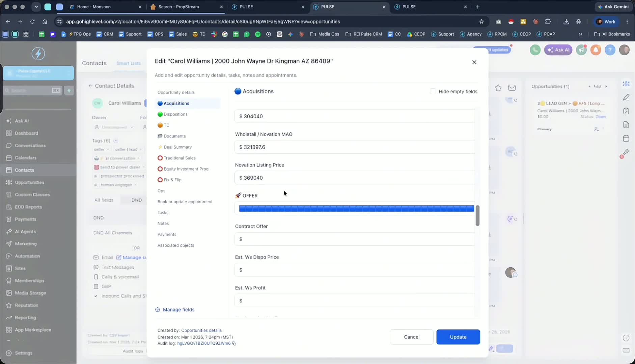
Task: Click the green phone dialer icon
Action: (x=535, y=50)
